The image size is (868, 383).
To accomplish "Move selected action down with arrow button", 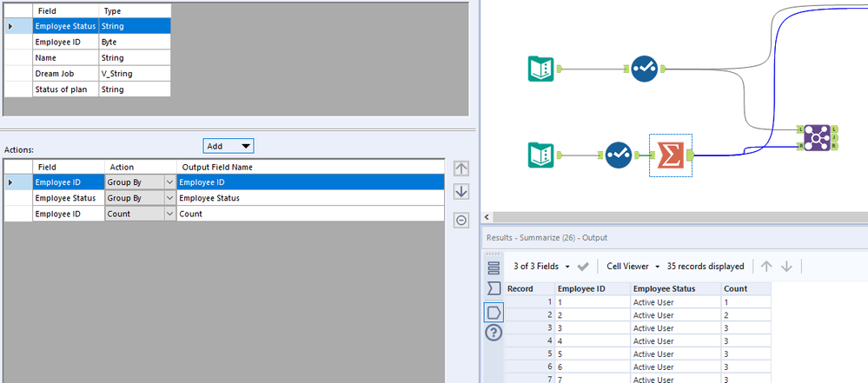I will (461, 191).
